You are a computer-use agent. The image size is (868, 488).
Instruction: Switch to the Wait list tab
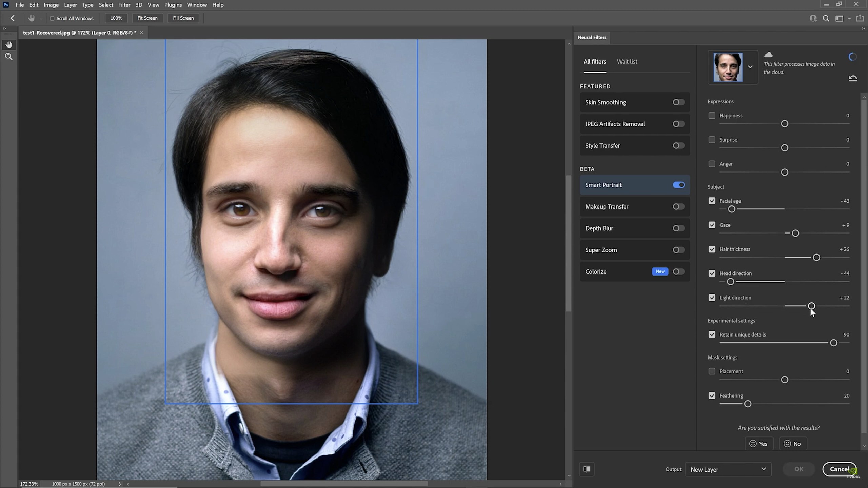coord(627,62)
